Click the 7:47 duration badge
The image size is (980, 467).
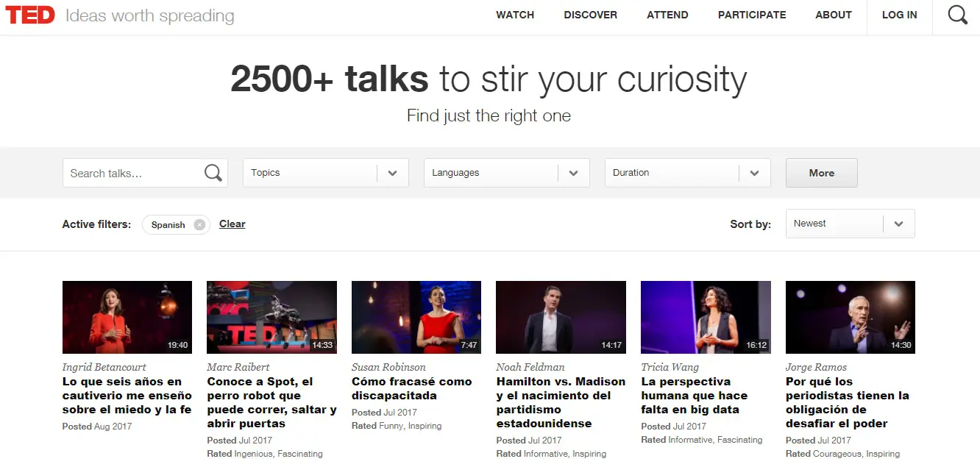point(469,345)
